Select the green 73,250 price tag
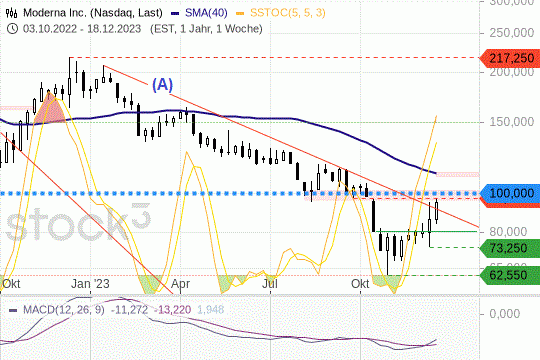 click(509, 248)
